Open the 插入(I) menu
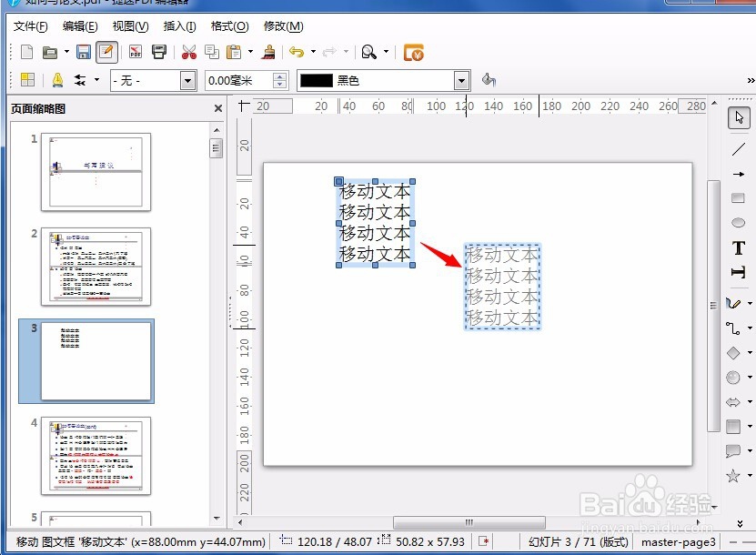The height and width of the screenshot is (555, 756). pos(179,26)
